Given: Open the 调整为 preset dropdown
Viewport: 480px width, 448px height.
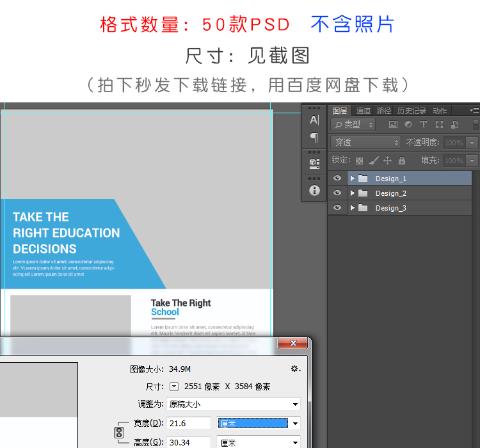Looking at the screenshot, I should [233, 404].
